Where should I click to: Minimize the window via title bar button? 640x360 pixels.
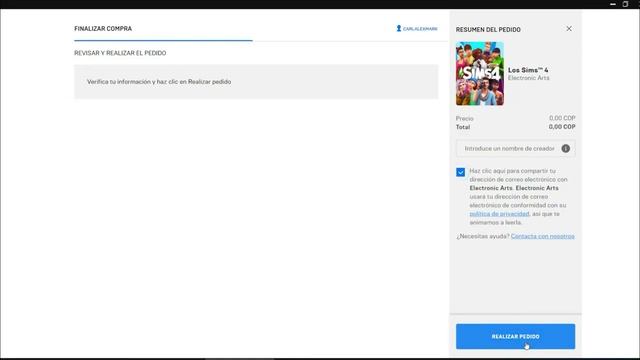coord(613,4)
